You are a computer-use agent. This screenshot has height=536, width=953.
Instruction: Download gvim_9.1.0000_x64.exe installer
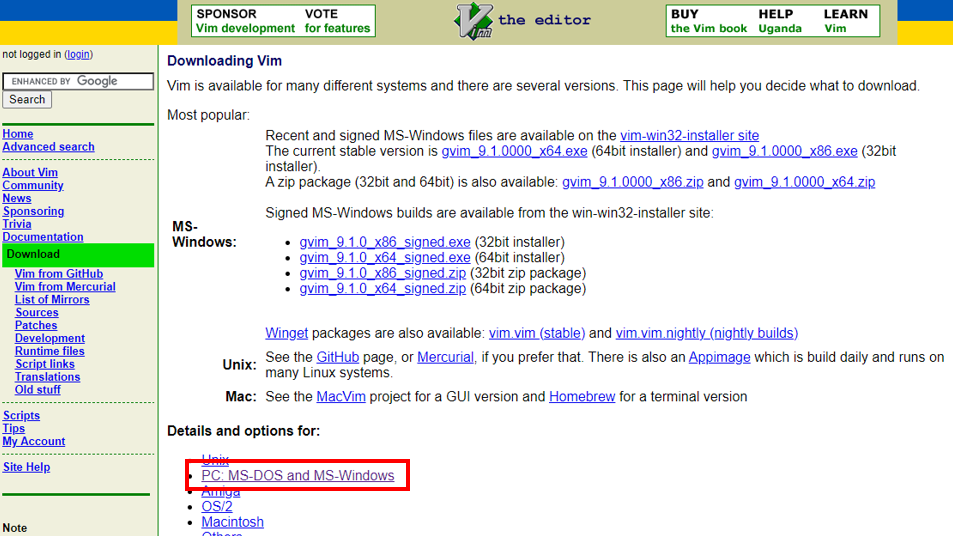[514, 151]
